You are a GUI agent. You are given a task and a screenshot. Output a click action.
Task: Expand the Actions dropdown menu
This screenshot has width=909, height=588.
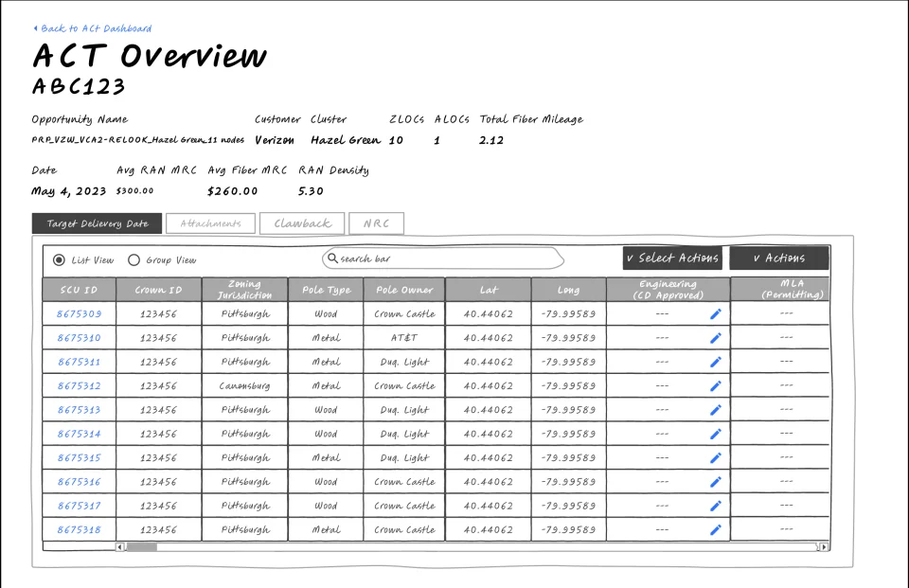point(779,258)
